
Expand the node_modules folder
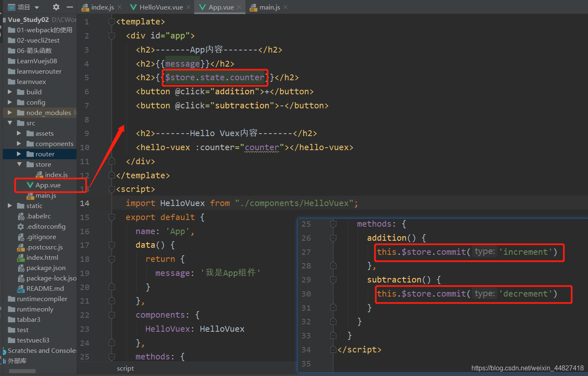point(10,113)
